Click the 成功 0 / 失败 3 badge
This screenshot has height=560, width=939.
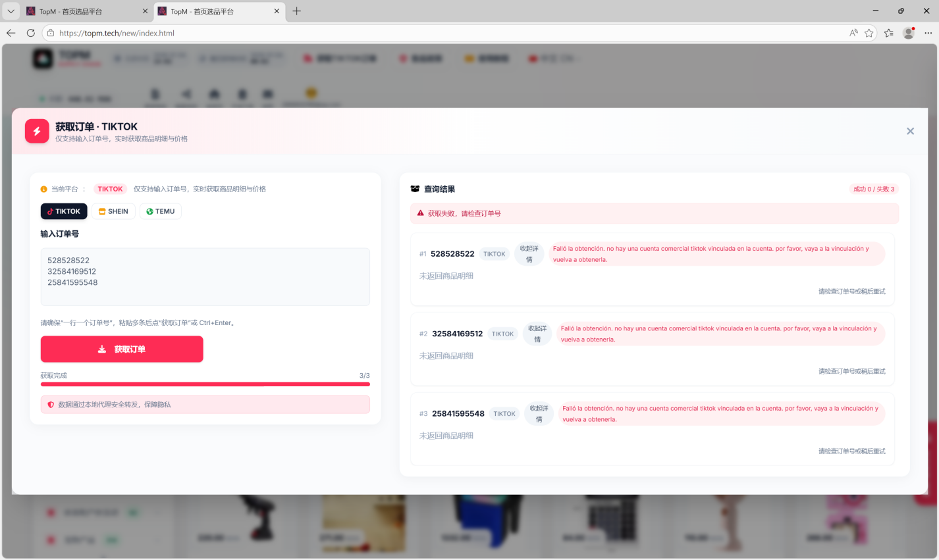874,189
